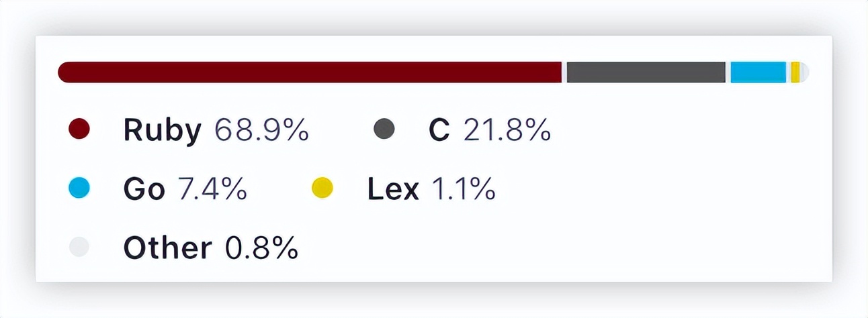Image resolution: width=868 pixels, height=318 pixels.
Task: Open the C language link
Action: pyautogui.click(x=439, y=131)
